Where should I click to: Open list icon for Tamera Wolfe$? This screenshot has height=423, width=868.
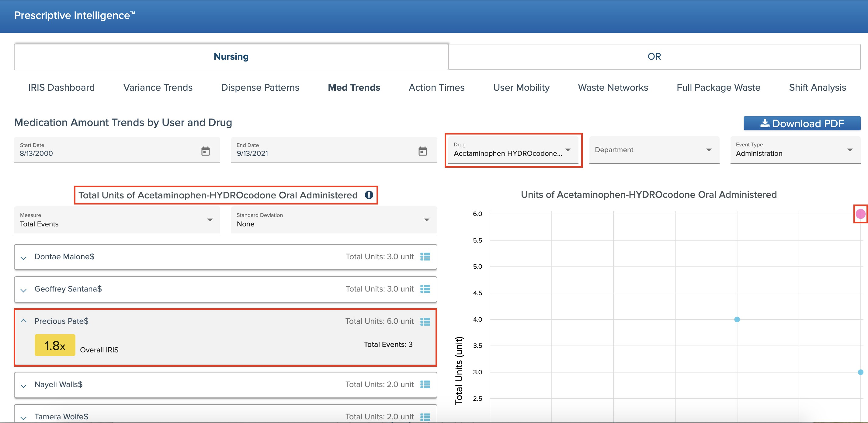[425, 417]
